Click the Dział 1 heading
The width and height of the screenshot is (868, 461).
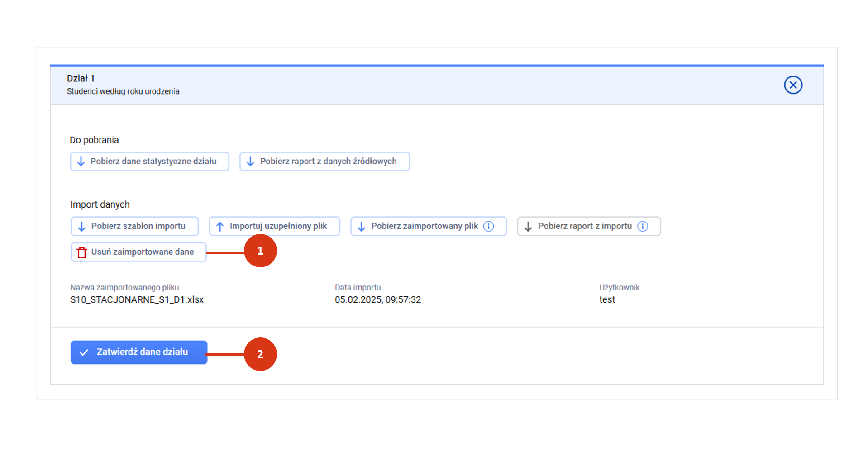[x=81, y=78]
